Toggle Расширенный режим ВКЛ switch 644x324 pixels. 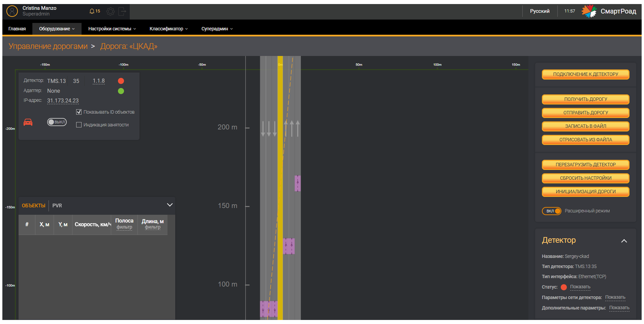click(x=552, y=211)
